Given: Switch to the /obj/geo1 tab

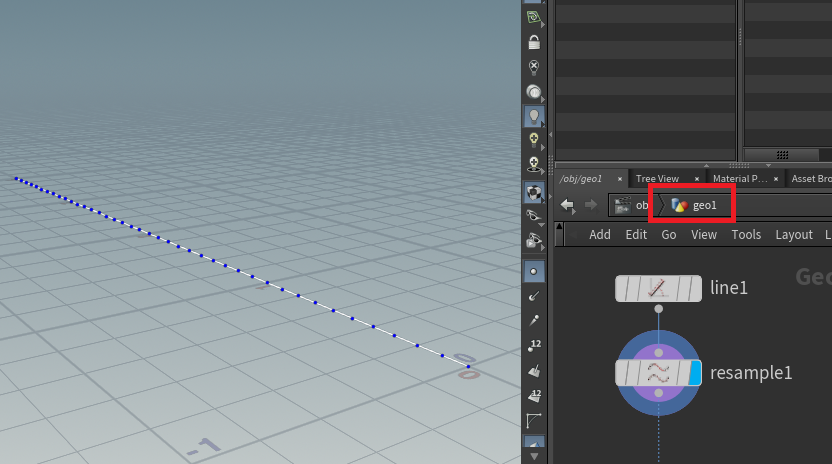Looking at the screenshot, I should pyautogui.click(x=580, y=179).
